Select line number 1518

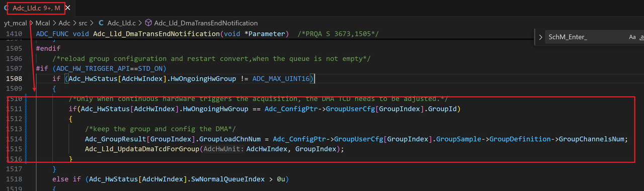point(14,179)
